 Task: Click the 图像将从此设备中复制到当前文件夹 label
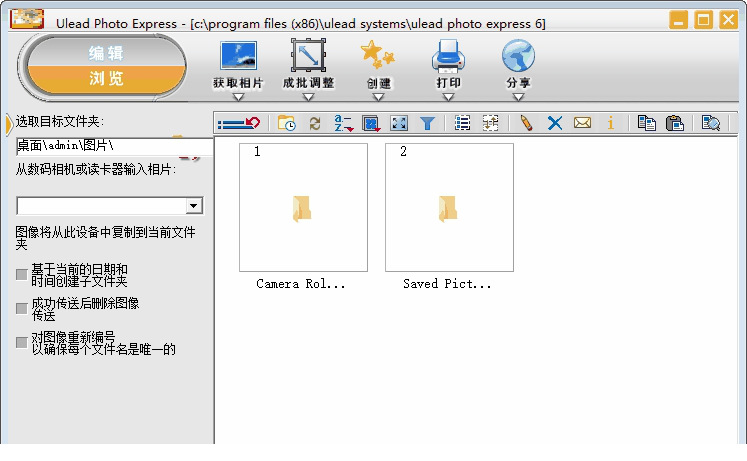click(105, 238)
